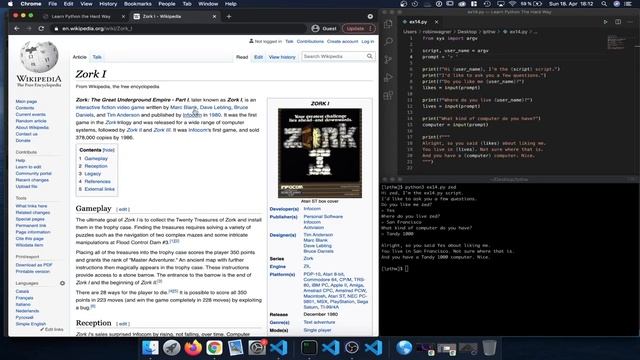Open Finder from the Dock
This screenshot has width=640, height=360.
pyautogui.click(x=150, y=347)
